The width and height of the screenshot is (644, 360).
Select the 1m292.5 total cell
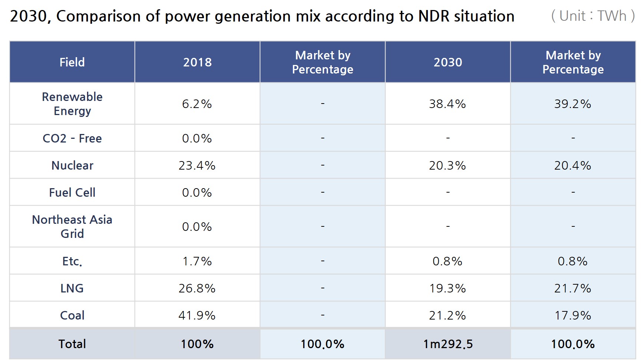coord(448,344)
